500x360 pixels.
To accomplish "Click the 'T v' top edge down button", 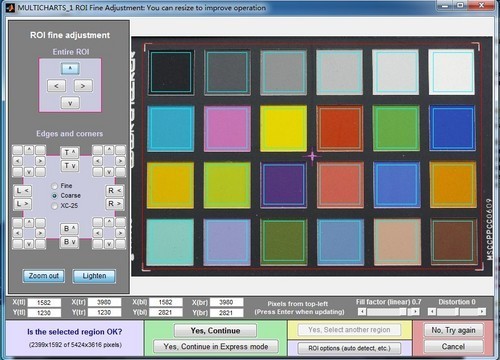I will (70, 166).
